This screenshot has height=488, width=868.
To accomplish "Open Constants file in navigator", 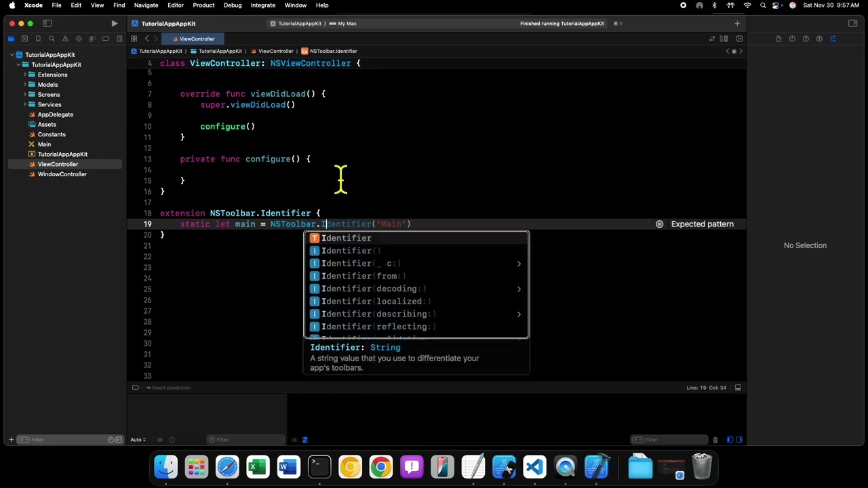I will click(52, 134).
